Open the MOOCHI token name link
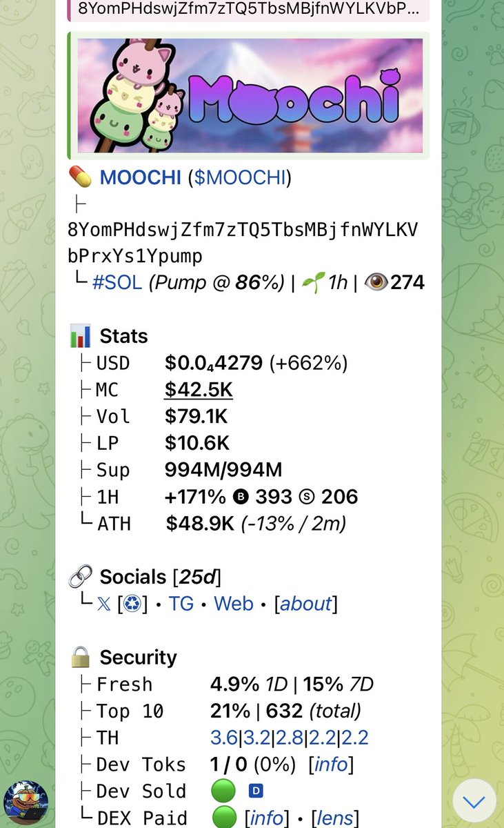This screenshot has height=828, width=504. pos(141,178)
